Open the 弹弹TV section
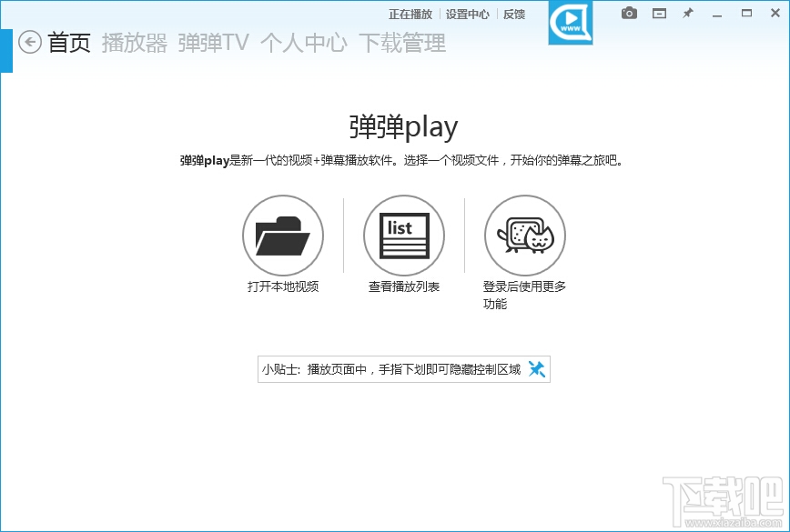 click(x=212, y=43)
